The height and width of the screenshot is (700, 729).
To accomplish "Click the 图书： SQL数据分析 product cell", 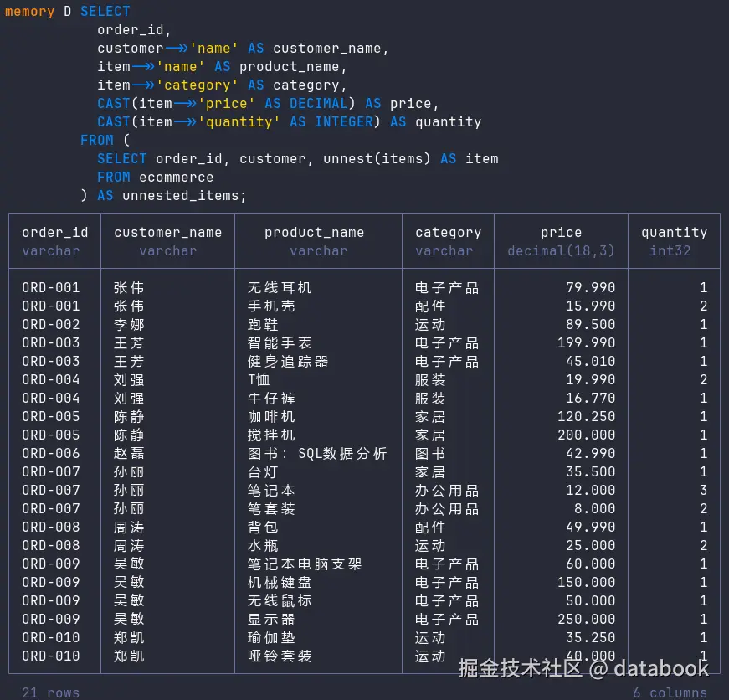I will [317, 454].
